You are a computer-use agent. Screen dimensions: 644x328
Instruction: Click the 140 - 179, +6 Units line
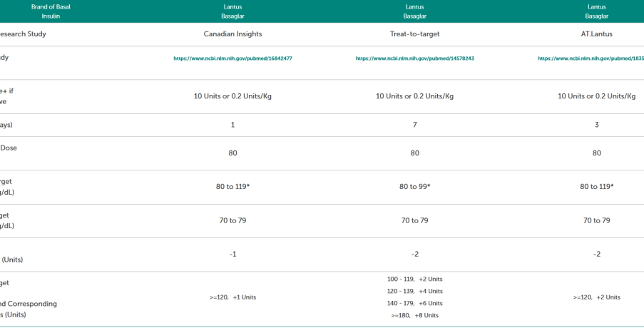414,303
